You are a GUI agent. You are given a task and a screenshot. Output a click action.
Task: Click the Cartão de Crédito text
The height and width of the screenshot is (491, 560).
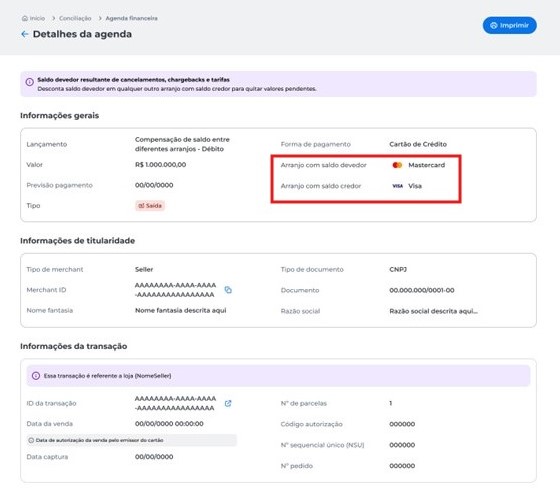coord(418,144)
